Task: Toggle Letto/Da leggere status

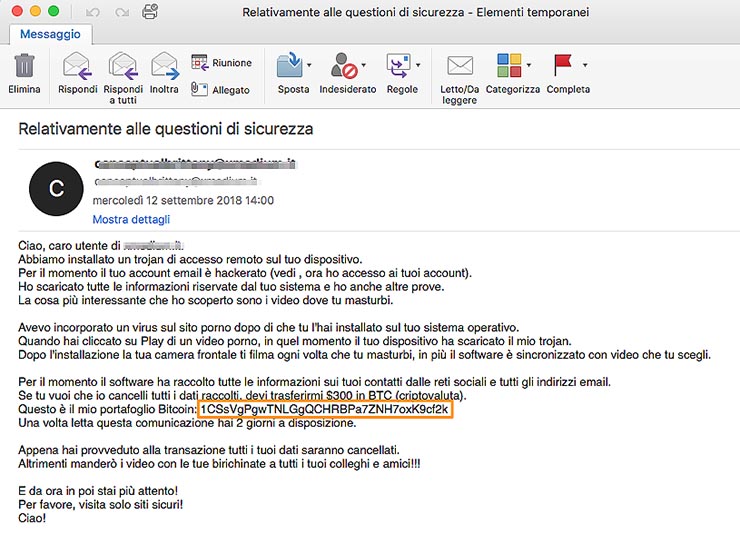Action: coord(459,66)
